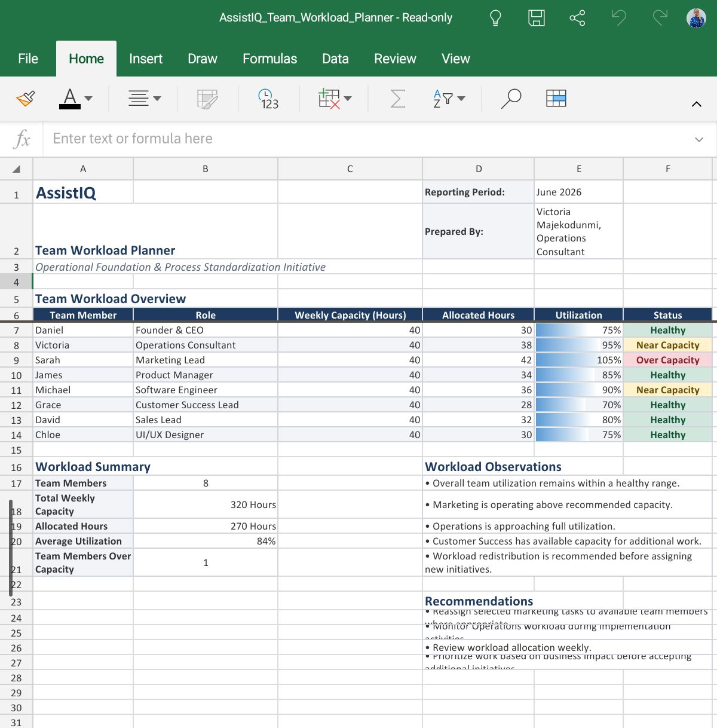Select row 15 header
717x728 pixels.
(x=16, y=450)
